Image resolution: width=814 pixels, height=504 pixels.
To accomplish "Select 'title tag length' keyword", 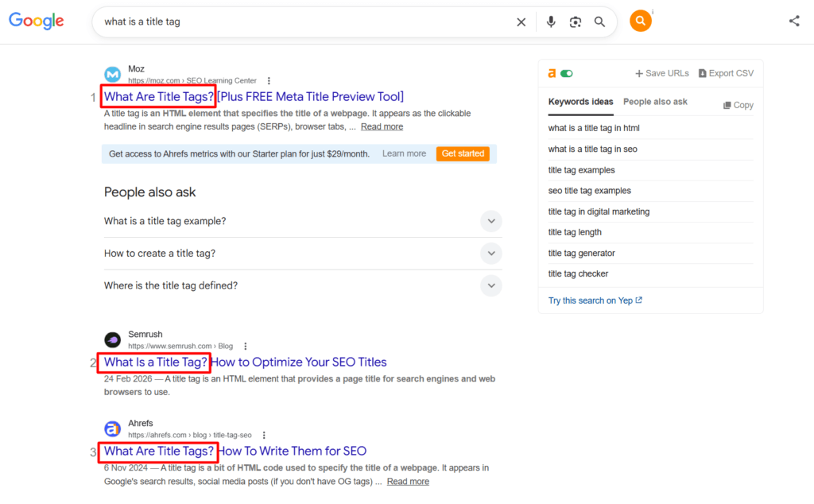I will tap(575, 232).
